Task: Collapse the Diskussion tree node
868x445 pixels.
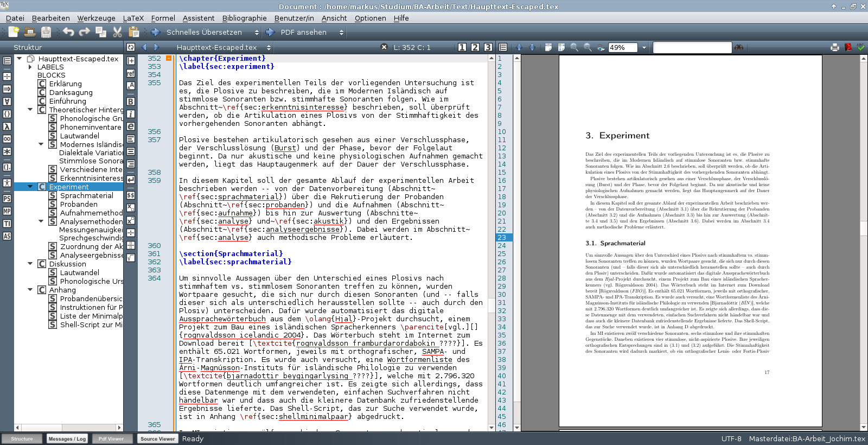Action: (x=30, y=264)
